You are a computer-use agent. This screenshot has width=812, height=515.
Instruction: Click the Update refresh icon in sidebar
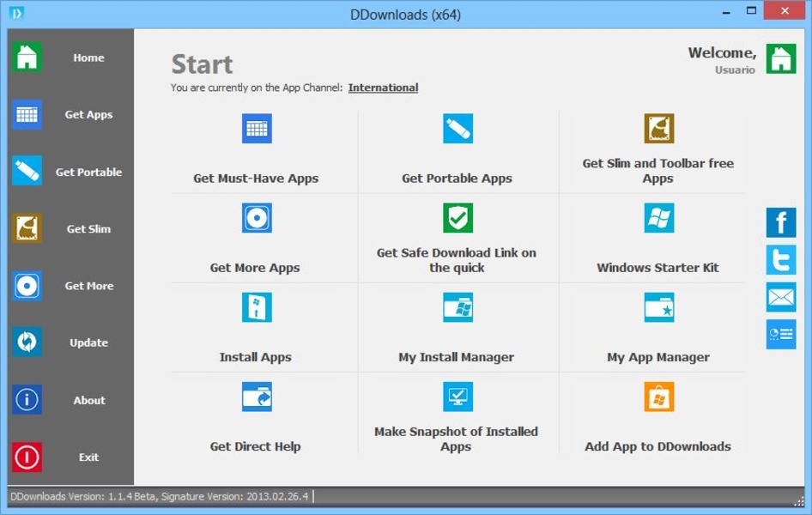pos(27,342)
